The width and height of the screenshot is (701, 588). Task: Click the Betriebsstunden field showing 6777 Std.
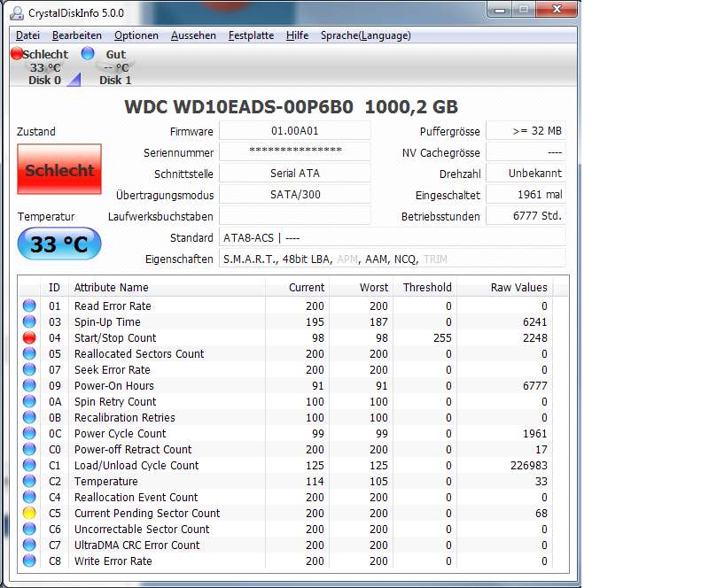click(x=526, y=216)
